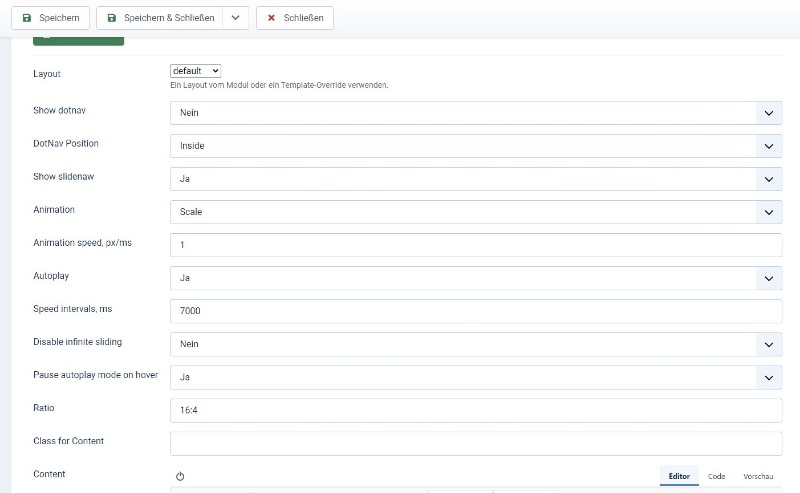This screenshot has width=800, height=493.
Task: Expand the save options dropdown arrow
Action: [236, 18]
